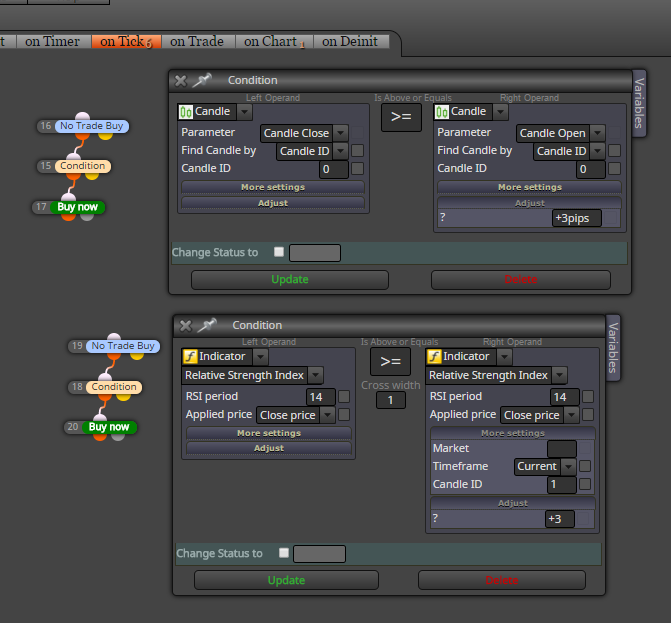The height and width of the screenshot is (623, 671).
Task: Select block 16 No Trade Buy
Action: (x=92, y=126)
